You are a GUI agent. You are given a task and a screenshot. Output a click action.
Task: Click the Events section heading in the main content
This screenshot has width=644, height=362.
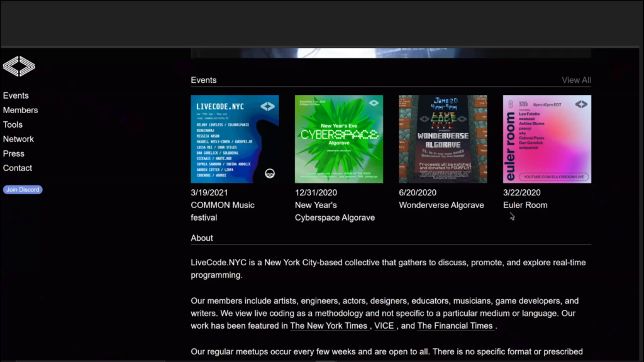coord(203,80)
